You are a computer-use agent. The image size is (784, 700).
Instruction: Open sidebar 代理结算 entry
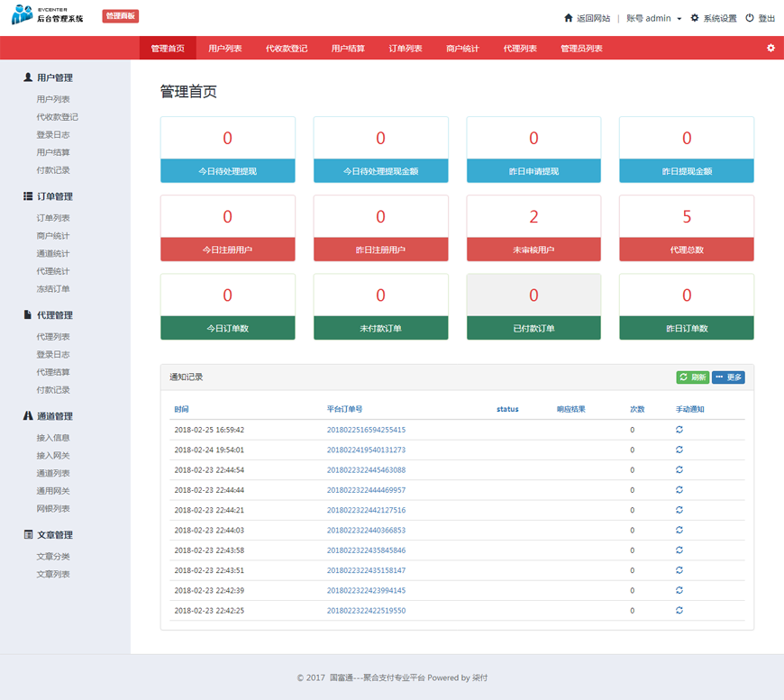click(53, 372)
